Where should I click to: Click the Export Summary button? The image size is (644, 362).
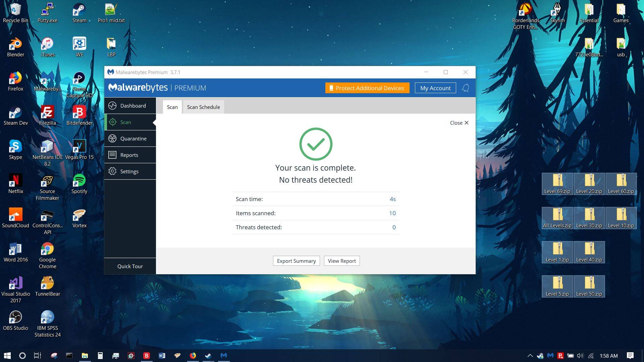[296, 261]
